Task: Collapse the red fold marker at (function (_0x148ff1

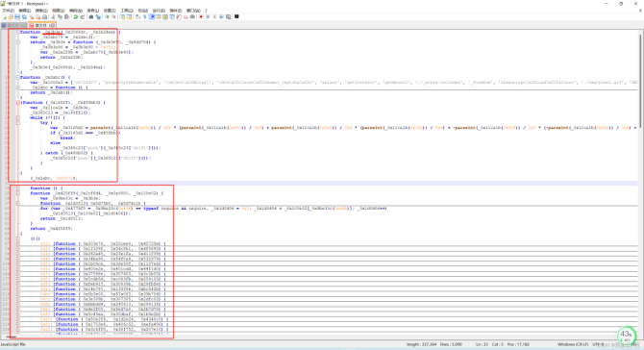Action: [x=18, y=102]
